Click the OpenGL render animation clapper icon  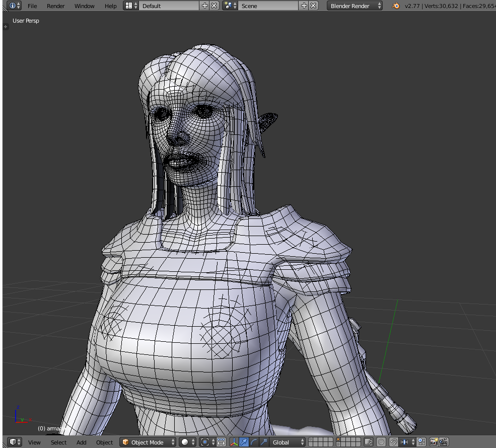pos(444,442)
